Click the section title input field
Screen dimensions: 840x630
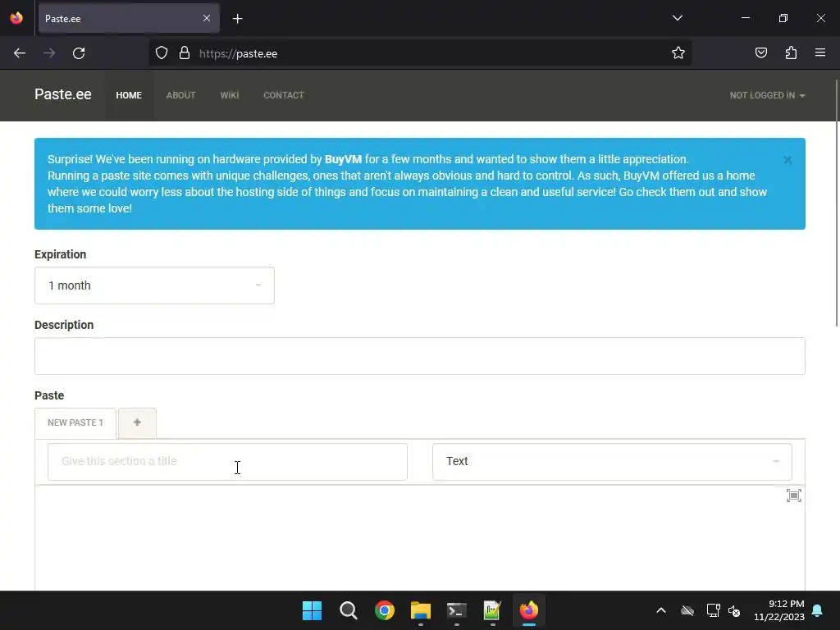point(228,462)
